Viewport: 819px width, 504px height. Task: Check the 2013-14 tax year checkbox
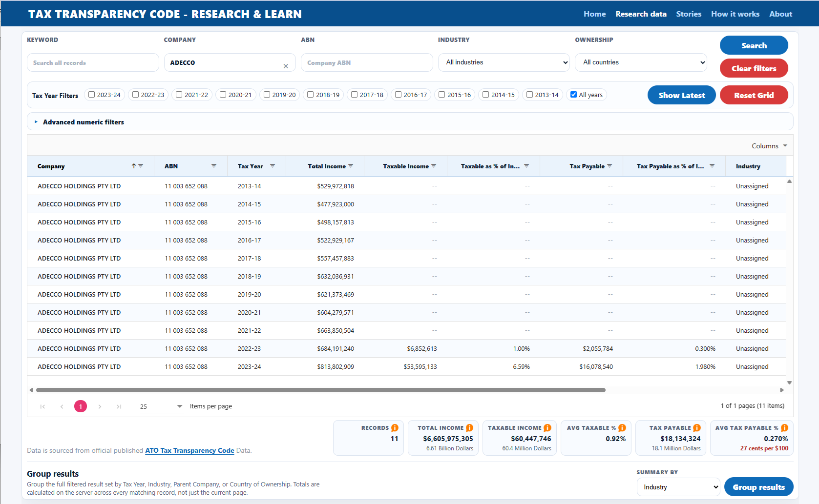pos(529,95)
